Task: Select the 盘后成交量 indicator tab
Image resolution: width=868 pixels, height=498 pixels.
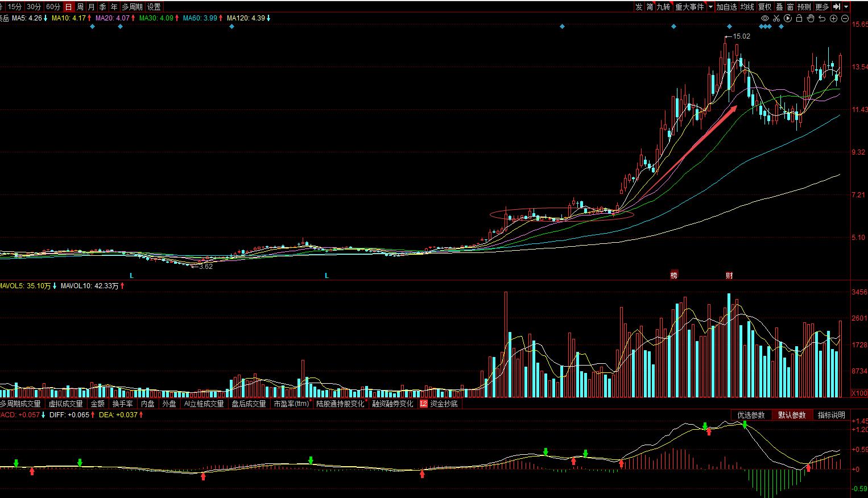Action: tap(249, 404)
